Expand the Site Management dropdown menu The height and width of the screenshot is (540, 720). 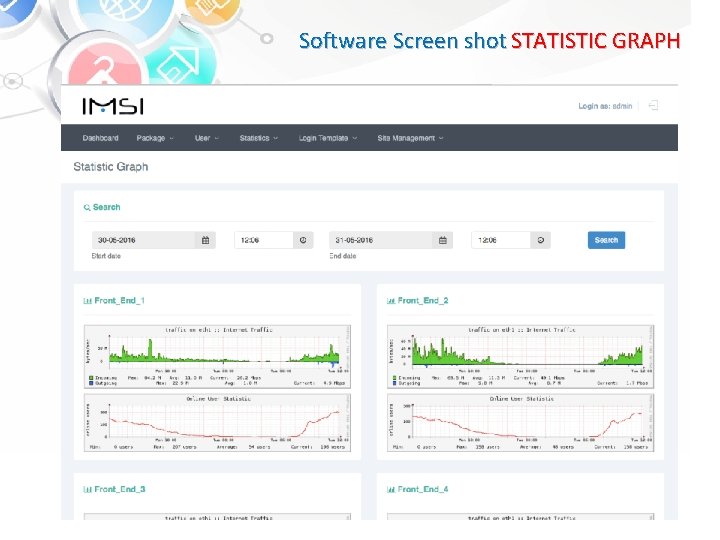pyautogui.click(x=411, y=138)
